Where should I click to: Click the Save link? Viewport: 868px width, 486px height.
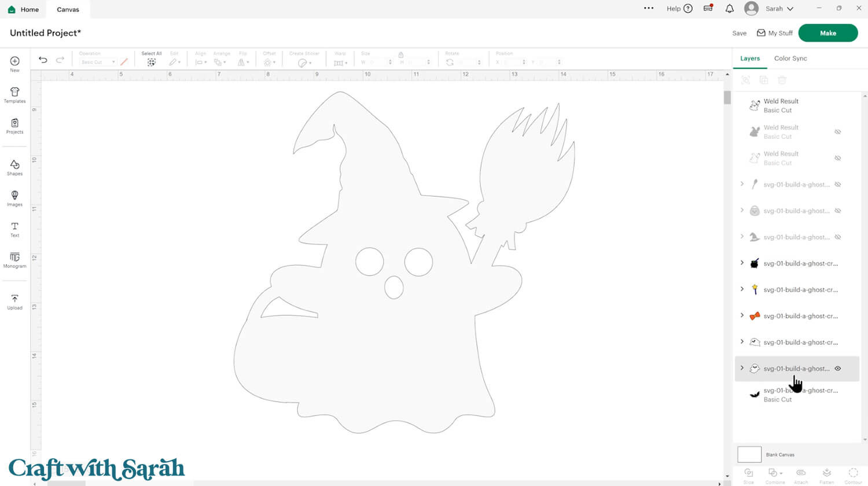(x=739, y=34)
